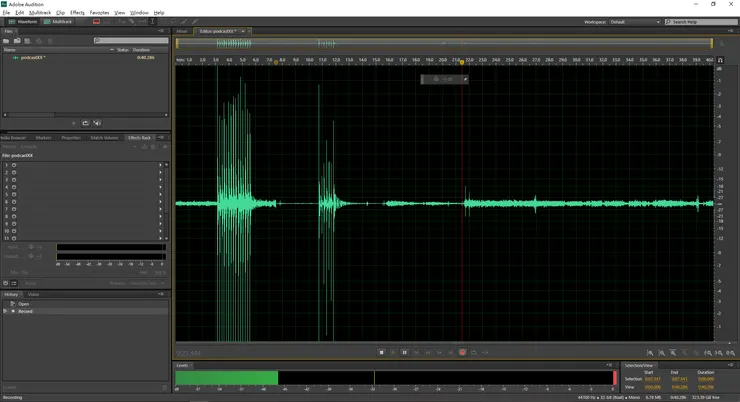Pause recording with the Pause button
The image size is (740, 402).
[x=404, y=352]
